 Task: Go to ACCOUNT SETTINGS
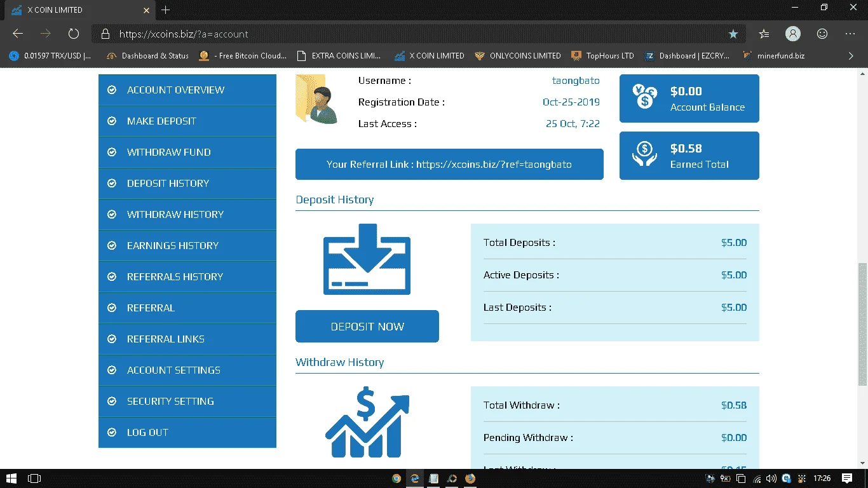(x=187, y=370)
